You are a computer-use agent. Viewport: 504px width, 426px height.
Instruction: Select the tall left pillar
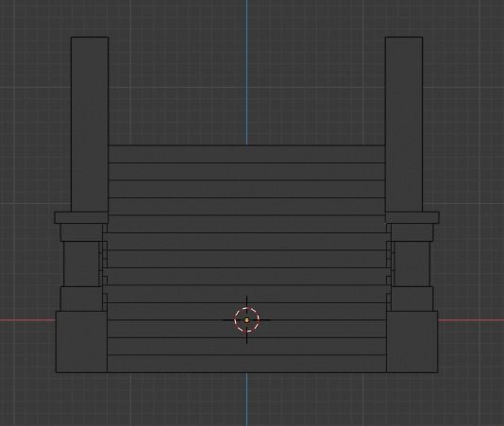click(x=90, y=124)
